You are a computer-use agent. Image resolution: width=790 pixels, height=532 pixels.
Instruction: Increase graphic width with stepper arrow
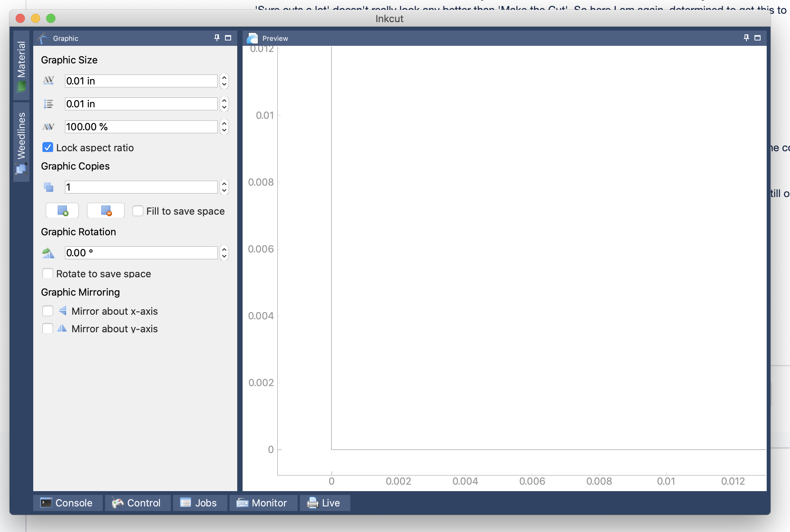tap(224, 78)
